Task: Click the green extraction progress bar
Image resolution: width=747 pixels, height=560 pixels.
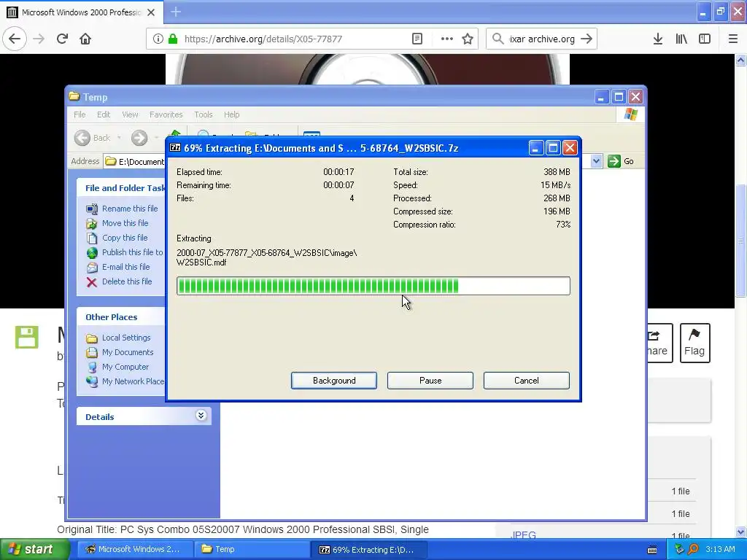Action: (373, 286)
